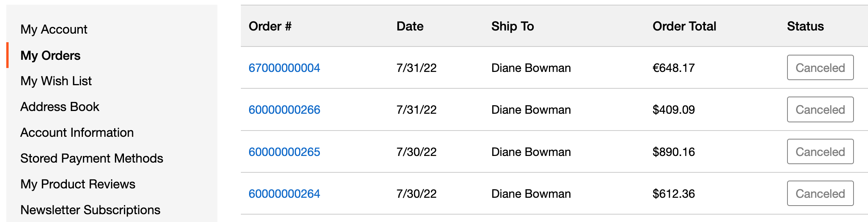Open My Account sidebar link
Image resolution: width=868 pixels, height=222 pixels.
tap(54, 29)
